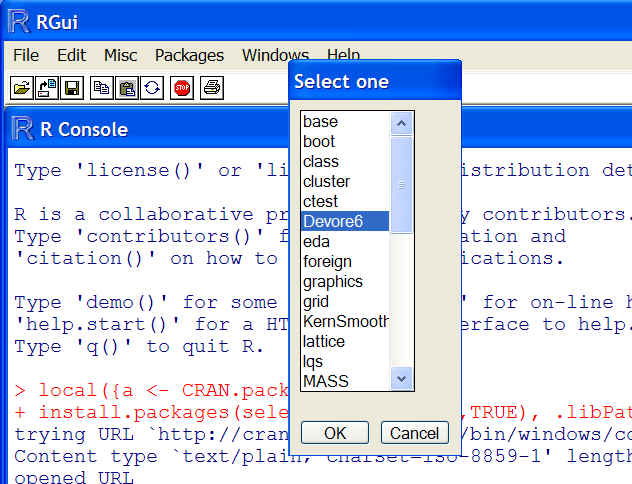Select the MASS package
The image size is (632, 484).
click(345, 381)
